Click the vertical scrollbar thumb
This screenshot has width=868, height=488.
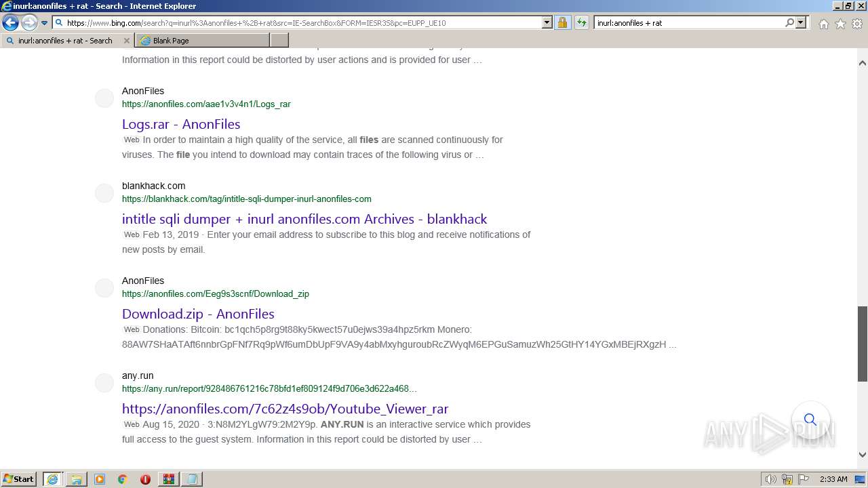tap(863, 344)
